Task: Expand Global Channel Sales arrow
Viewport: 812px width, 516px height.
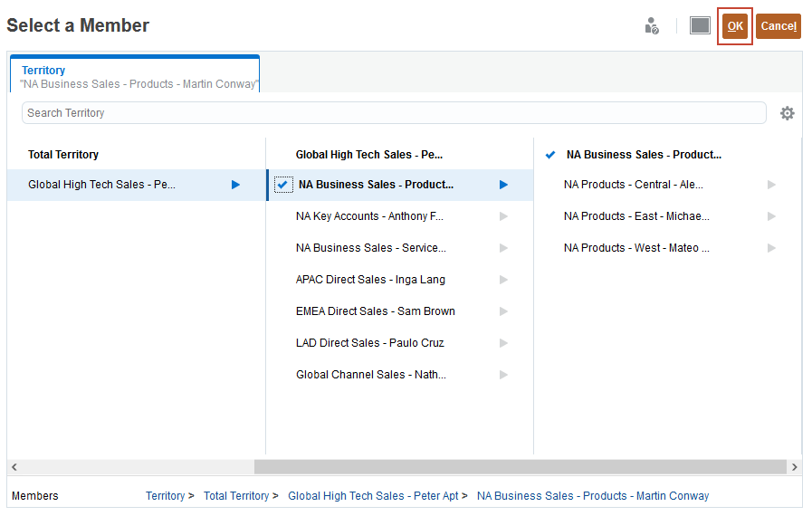Action: click(x=503, y=375)
